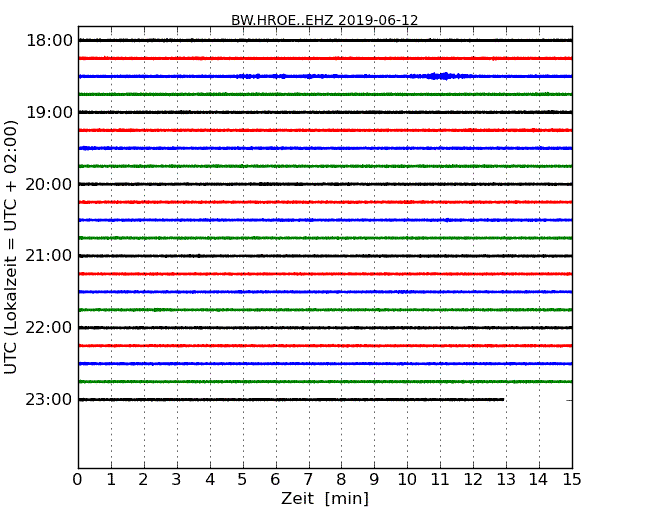This screenshot has height=520, width=650.
Task: Click x-axis tick label 7
Action: 308,480
